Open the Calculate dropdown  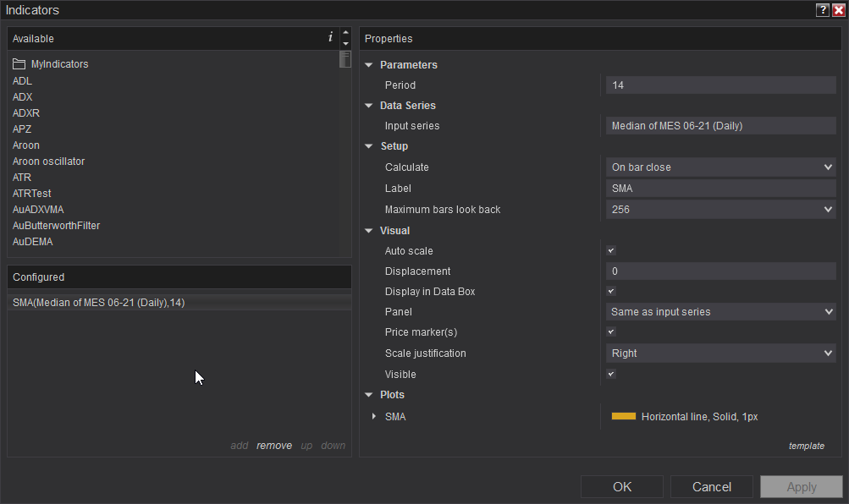[x=720, y=167]
